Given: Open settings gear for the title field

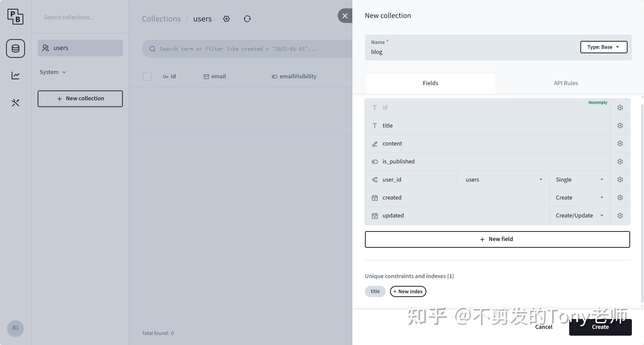Looking at the screenshot, I should tap(620, 125).
